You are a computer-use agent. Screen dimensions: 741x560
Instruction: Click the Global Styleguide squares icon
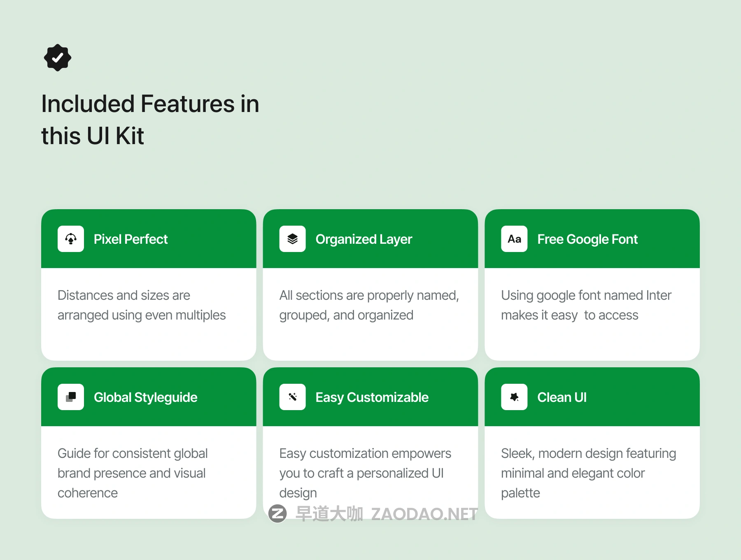pyautogui.click(x=71, y=397)
